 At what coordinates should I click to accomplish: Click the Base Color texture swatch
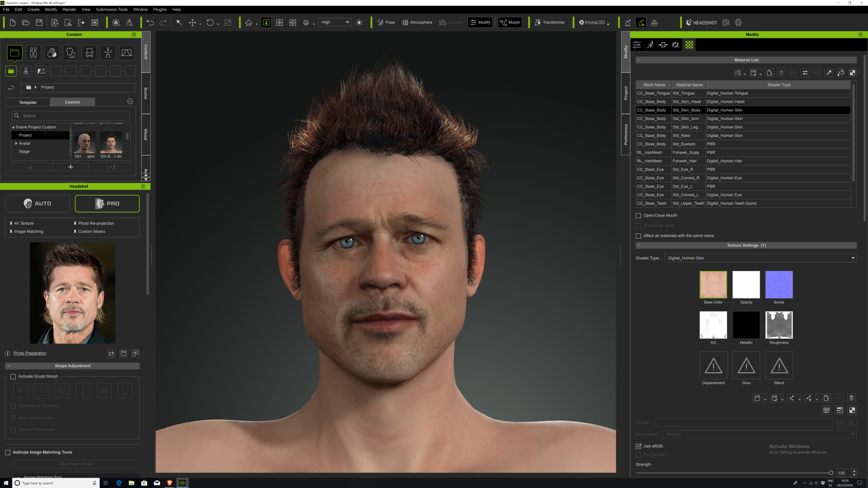coord(713,285)
